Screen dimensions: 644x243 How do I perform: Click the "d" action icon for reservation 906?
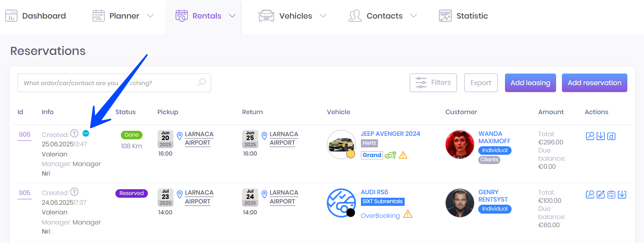(611, 136)
